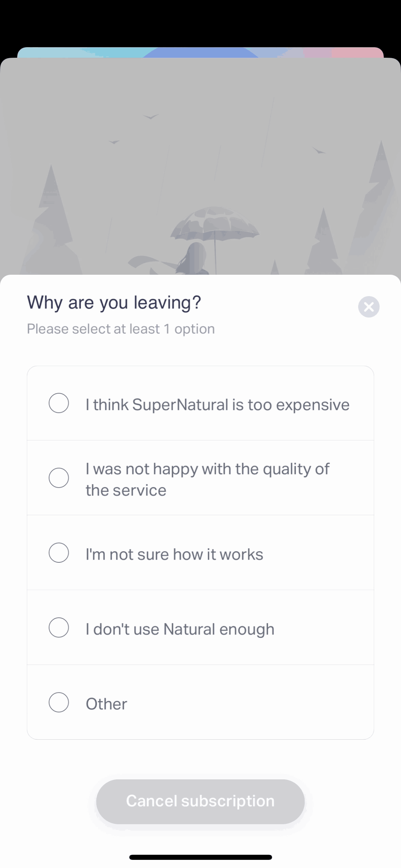Choose the 'quality of the service' radio circle
This screenshot has height=868, width=401.
pos(59,478)
